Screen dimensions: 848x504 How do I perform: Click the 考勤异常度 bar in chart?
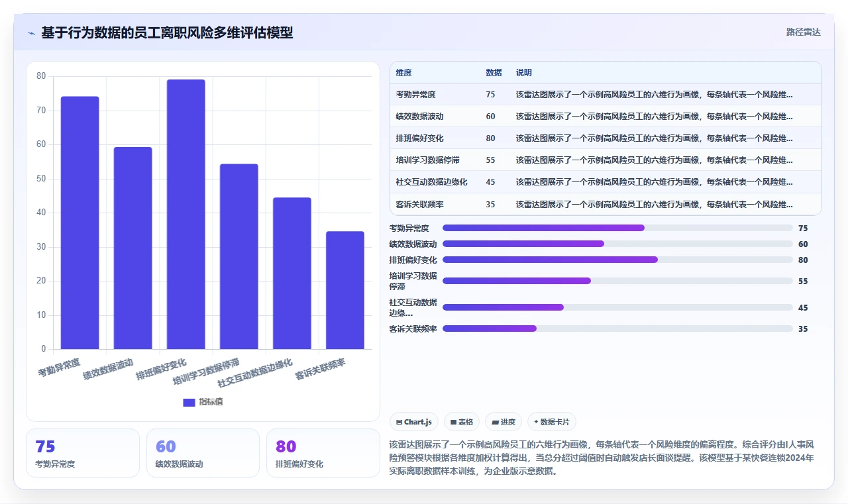[x=80, y=223]
